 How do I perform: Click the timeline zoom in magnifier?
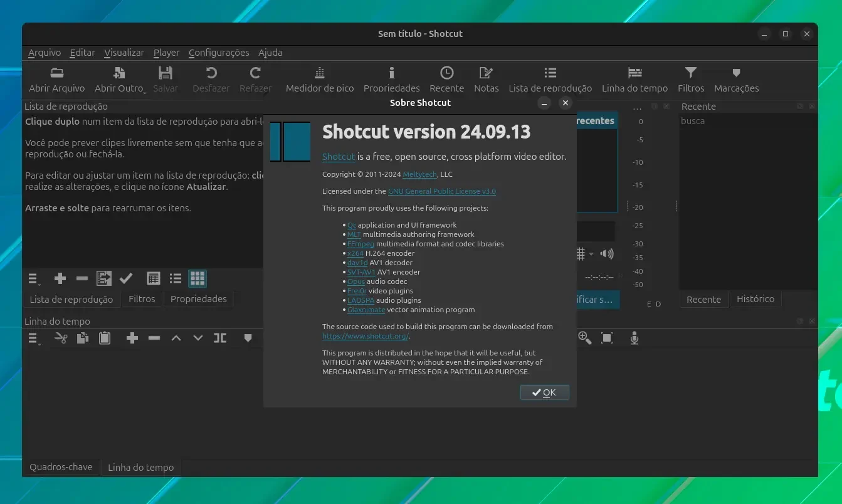[584, 338]
